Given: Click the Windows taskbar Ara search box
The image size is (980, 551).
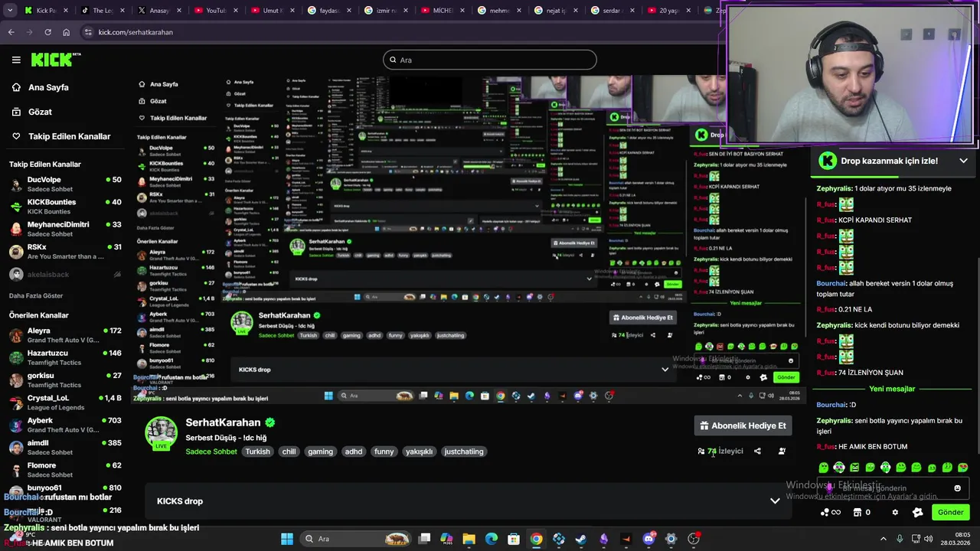Looking at the screenshot, I should coord(356,539).
